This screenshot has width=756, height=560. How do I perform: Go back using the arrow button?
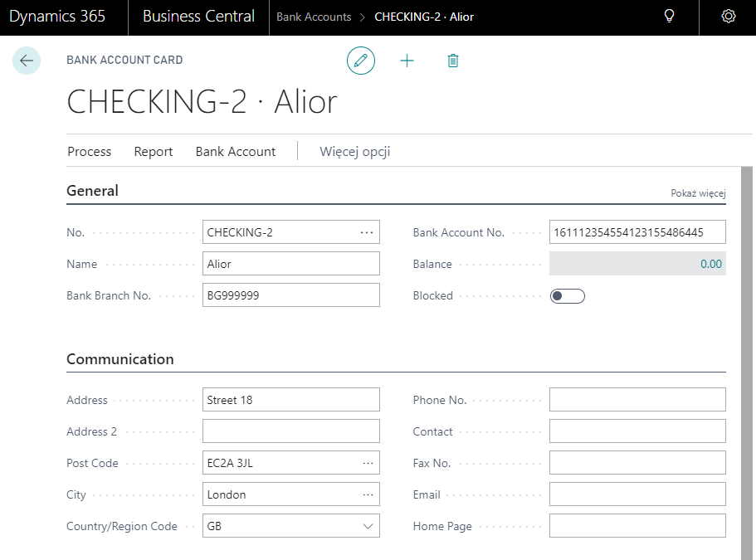27,61
